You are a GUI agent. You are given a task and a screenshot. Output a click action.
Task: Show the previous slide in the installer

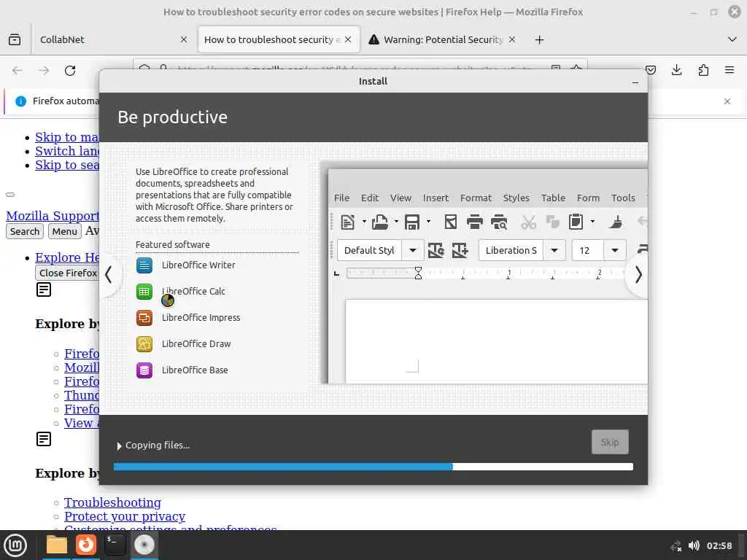(109, 274)
